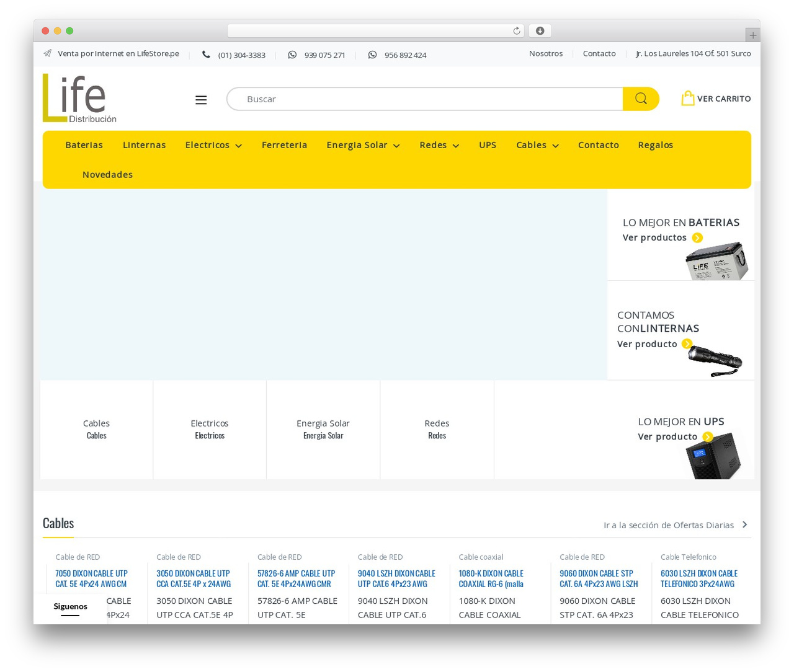Select Novedades in the yellow nav bar

pyautogui.click(x=107, y=175)
